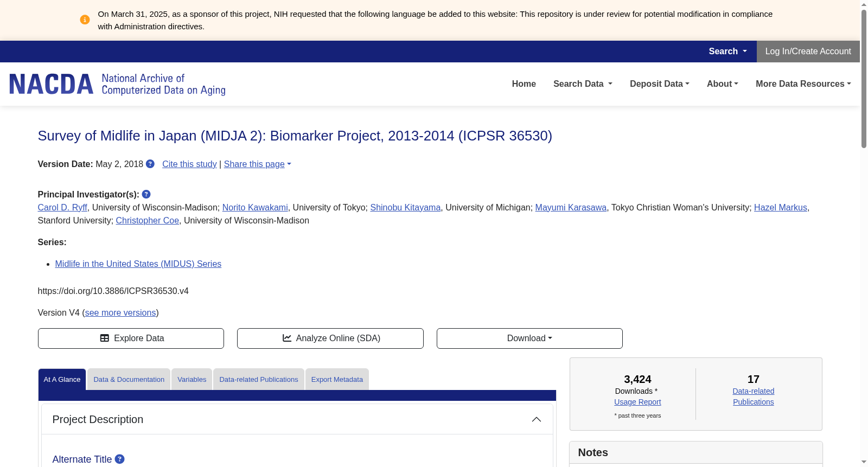Screen dimensions: 868x467
Task: Open the Cite this study link
Action: click(189, 164)
